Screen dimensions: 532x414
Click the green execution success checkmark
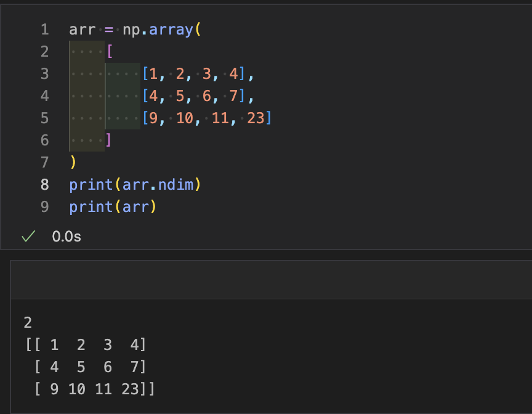pos(26,237)
